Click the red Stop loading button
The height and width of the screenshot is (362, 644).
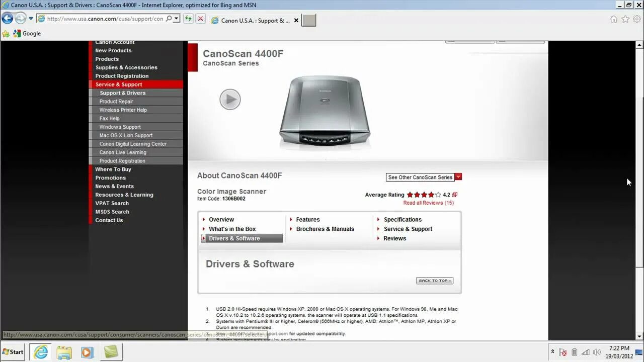(x=200, y=19)
